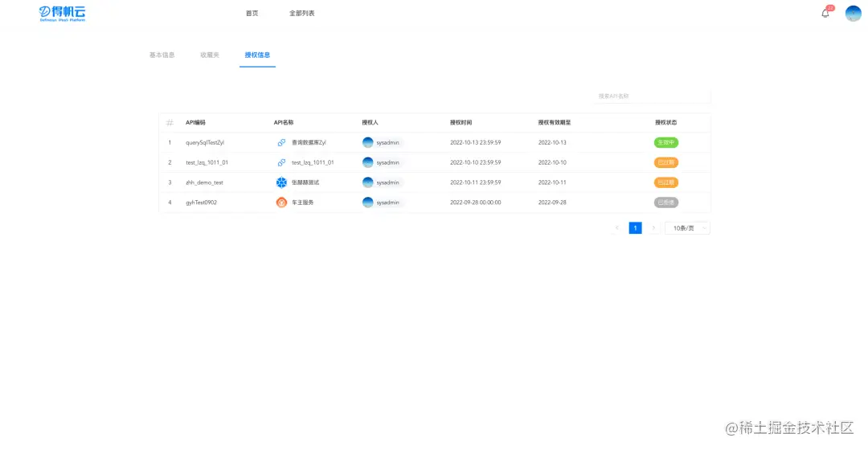Image resolution: width=868 pixels, height=450 pixels.
Task: Open the notification bell
Action: pyautogui.click(x=825, y=14)
